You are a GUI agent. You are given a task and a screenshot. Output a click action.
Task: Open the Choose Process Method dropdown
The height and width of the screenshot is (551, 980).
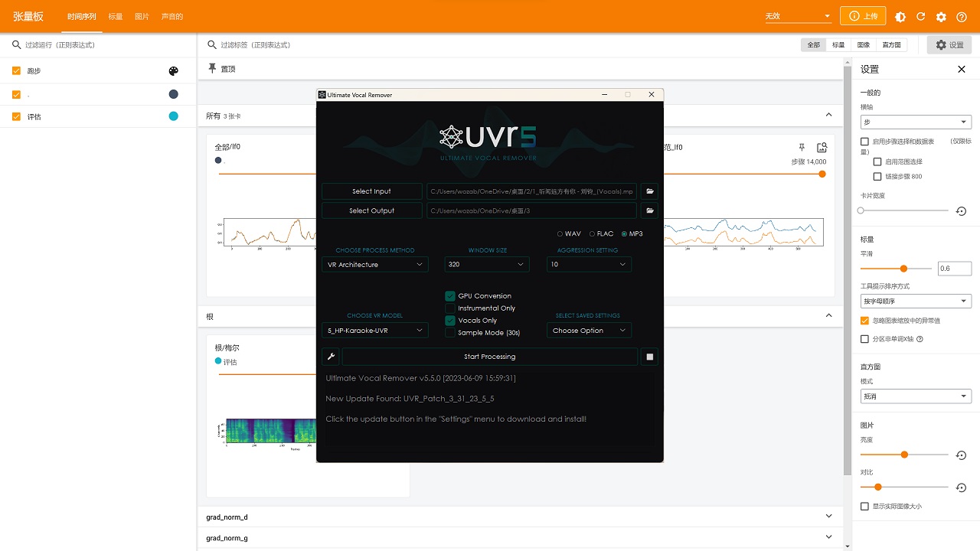tap(375, 265)
